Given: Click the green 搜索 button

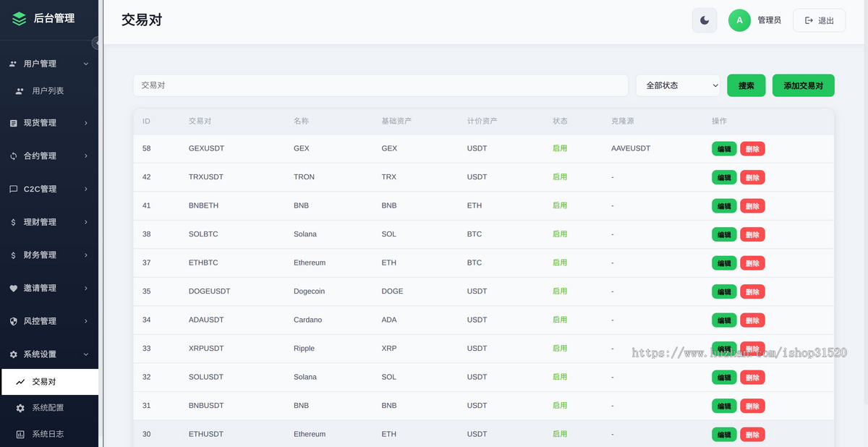Looking at the screenshot, I should coord(746,85).
